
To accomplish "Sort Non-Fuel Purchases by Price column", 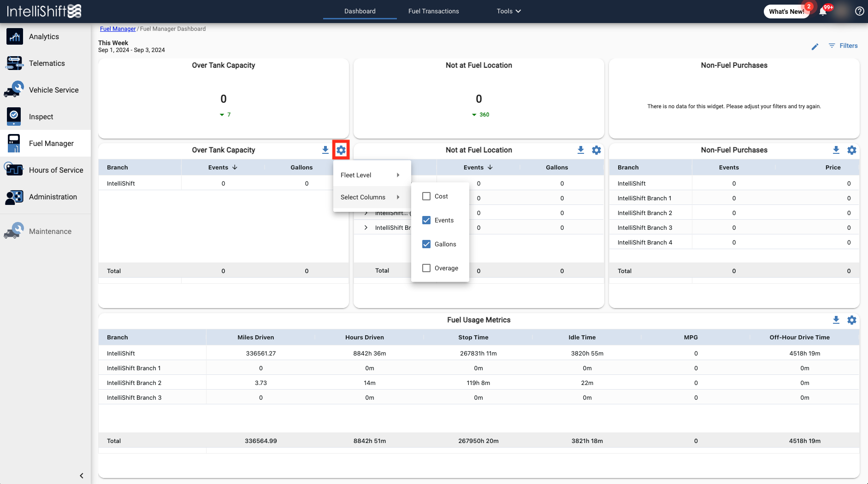I will coord(833,167).
